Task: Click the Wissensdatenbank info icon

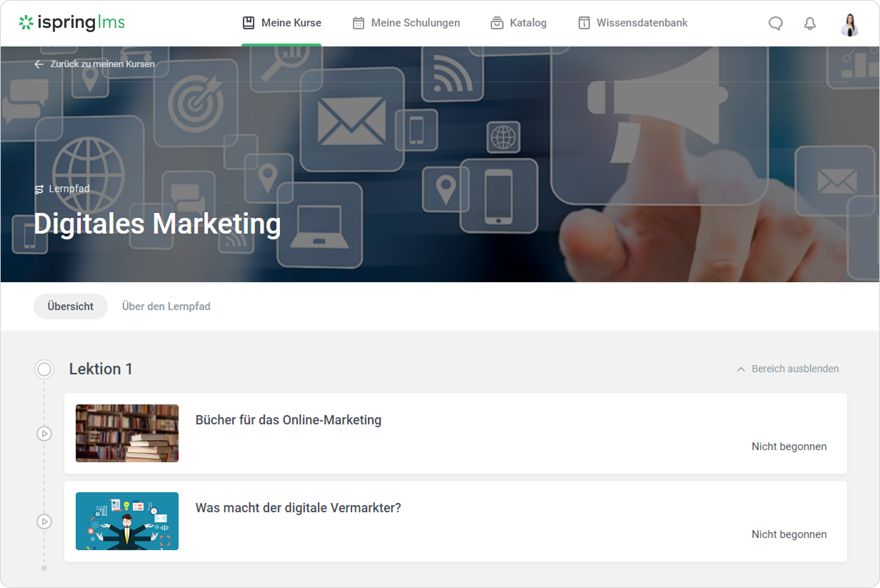Action: coord(584,23)
